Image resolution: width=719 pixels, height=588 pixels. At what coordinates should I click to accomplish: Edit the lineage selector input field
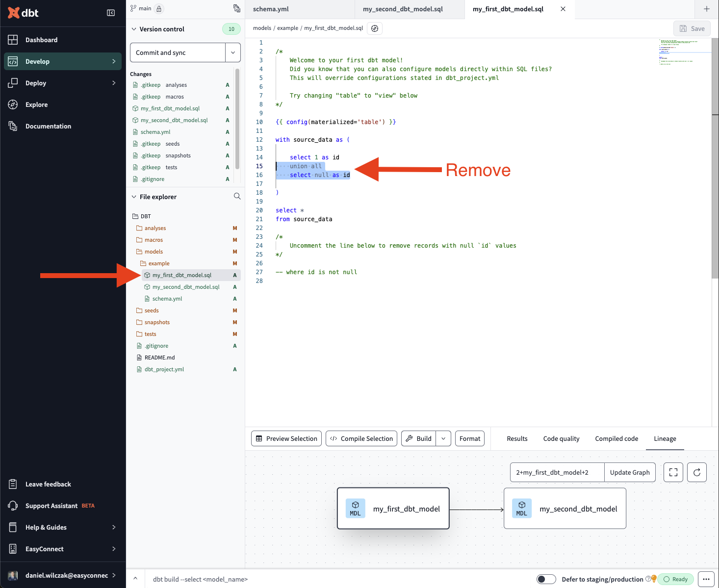tap(557, 472)
